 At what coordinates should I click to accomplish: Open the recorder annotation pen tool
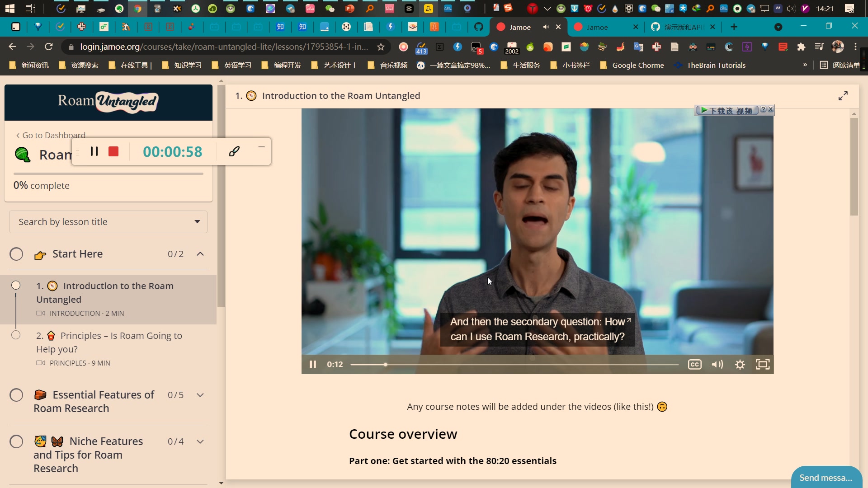pos(234,151)
